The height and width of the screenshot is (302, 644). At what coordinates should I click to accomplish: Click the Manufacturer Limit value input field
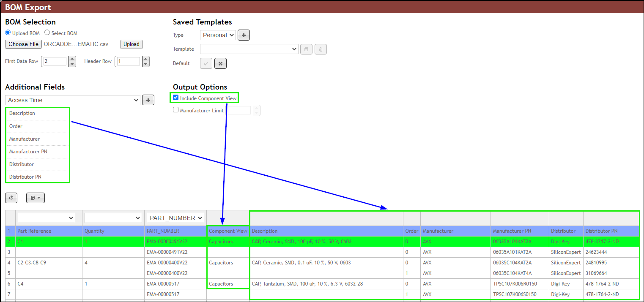click(x=239, y=110)
